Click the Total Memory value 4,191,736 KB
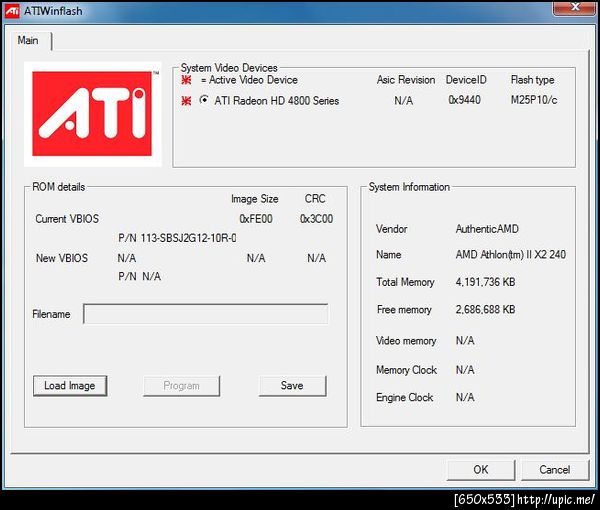The height and width of the screenshot is (510, 600). (x=485, y=282)
